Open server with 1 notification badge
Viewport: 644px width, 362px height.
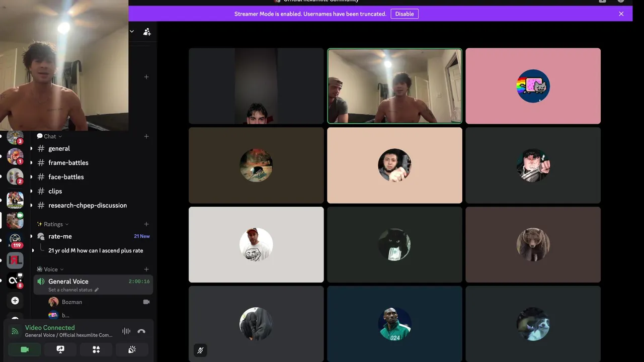point(15,156)
